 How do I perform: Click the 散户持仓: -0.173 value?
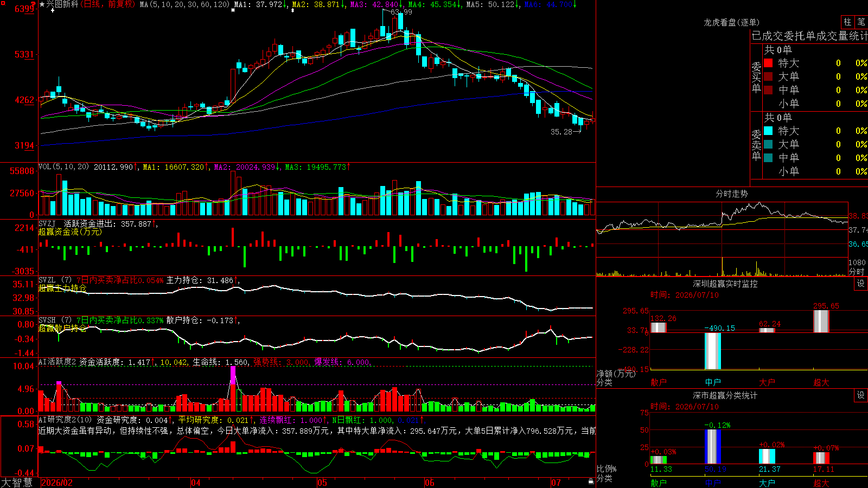click(x=200, y=320)
